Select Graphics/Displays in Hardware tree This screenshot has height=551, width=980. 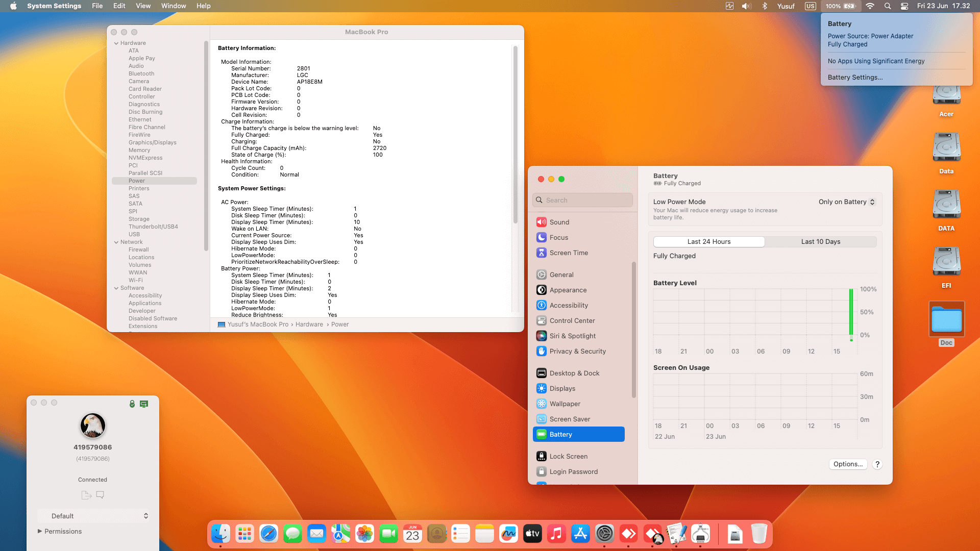tap(153, 142)
